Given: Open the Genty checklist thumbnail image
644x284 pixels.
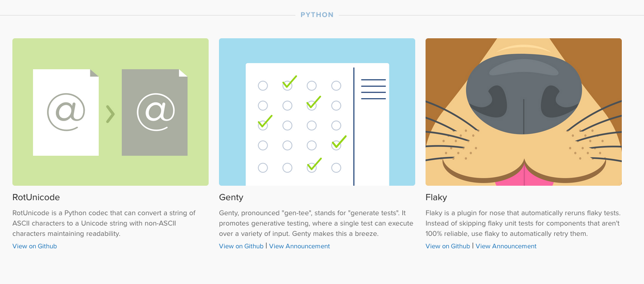Looking at the screenshot, I should (317, 112).
